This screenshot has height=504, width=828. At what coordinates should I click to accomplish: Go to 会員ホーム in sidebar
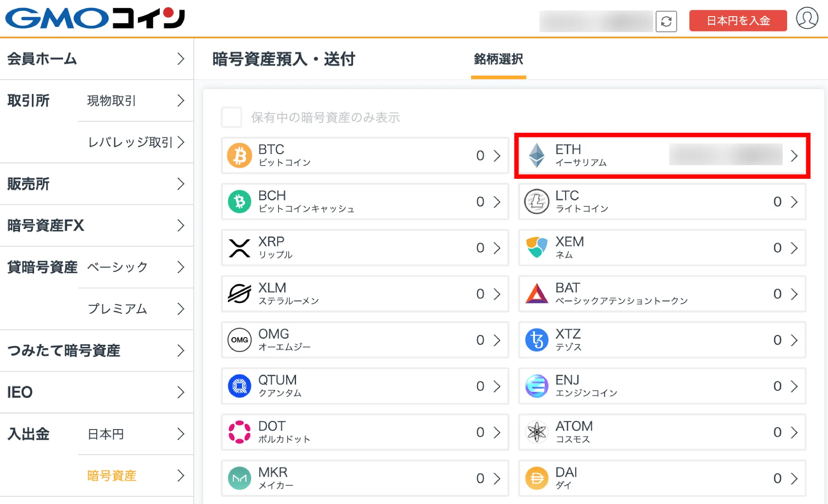point(97,59)
